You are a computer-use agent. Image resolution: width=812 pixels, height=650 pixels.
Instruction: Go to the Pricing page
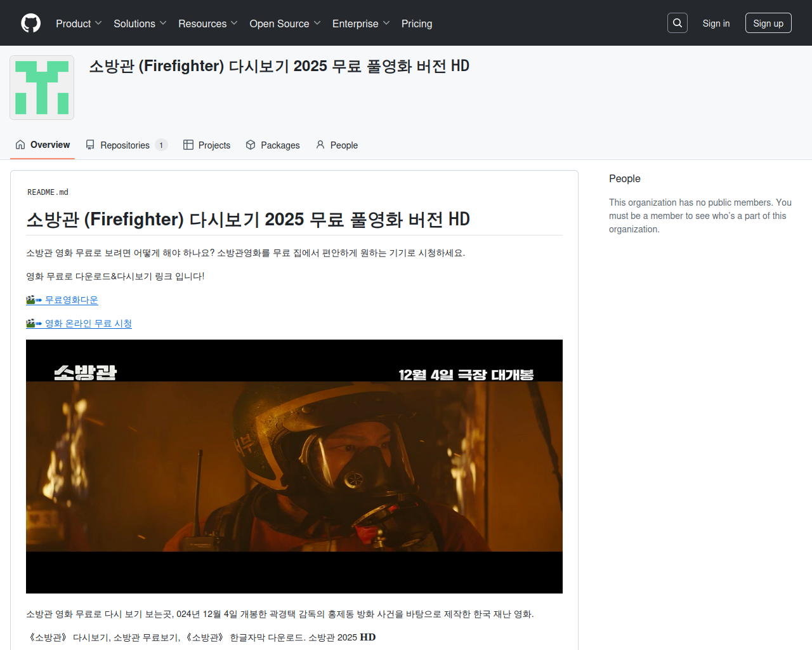click(417, 23)
